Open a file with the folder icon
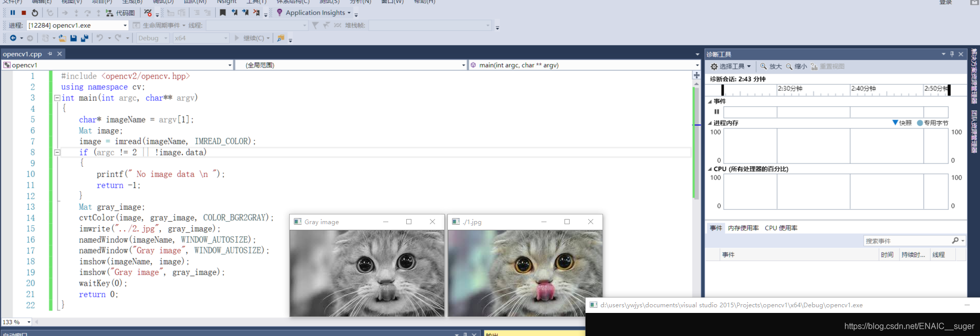Image resolution: width=980 pixels, height=336 pixels. click(62, 38)
